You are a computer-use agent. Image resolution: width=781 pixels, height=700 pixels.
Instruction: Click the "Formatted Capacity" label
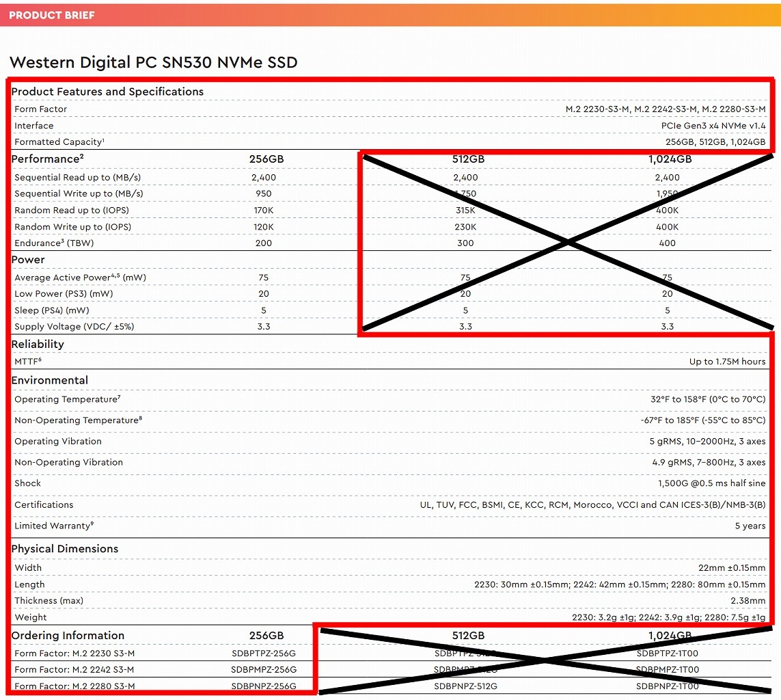[x=59, y=142]
